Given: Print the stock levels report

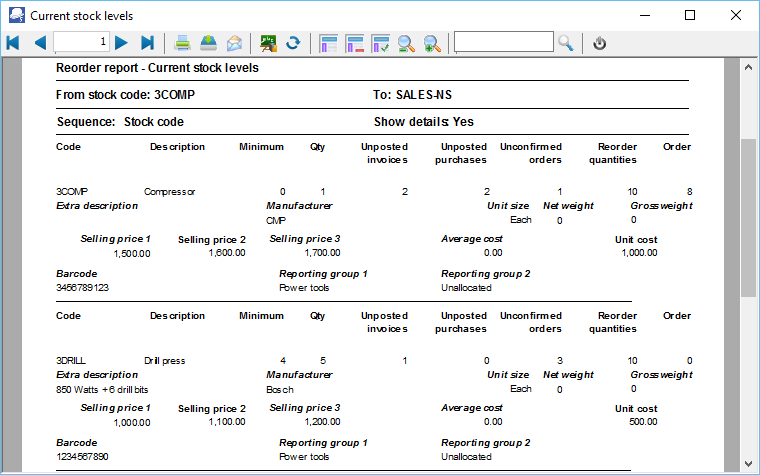Looking at the screenshot, I should coord(184,43).
